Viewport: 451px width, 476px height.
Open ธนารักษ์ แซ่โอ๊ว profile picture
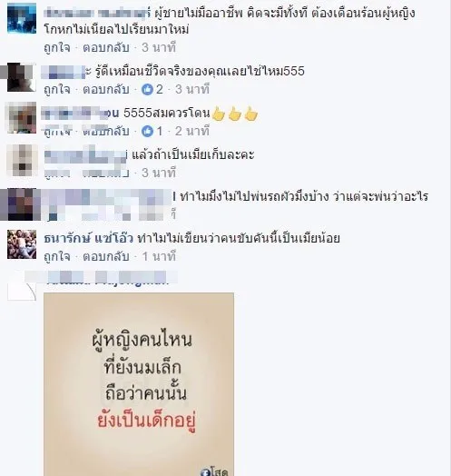click(x=22, y=244)
